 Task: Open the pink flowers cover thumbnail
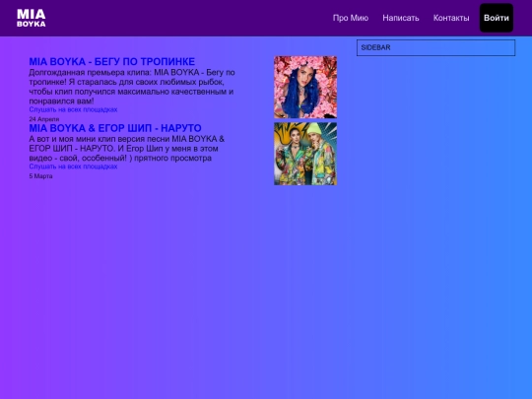[305, 88]
